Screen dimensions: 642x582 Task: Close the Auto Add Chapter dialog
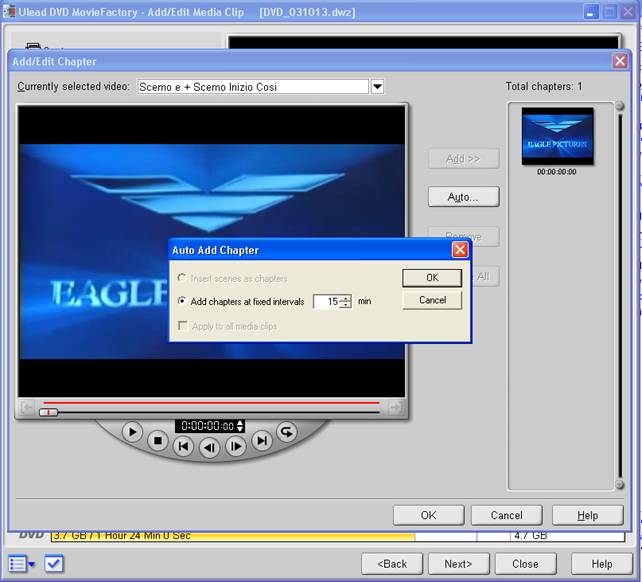(x=460, y=249)
